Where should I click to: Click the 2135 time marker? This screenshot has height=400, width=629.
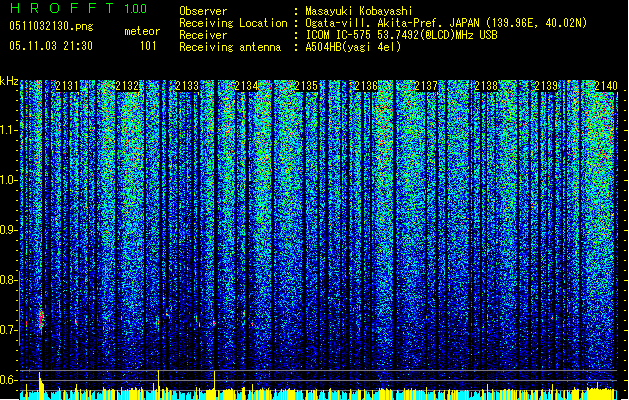pos(306,86)
